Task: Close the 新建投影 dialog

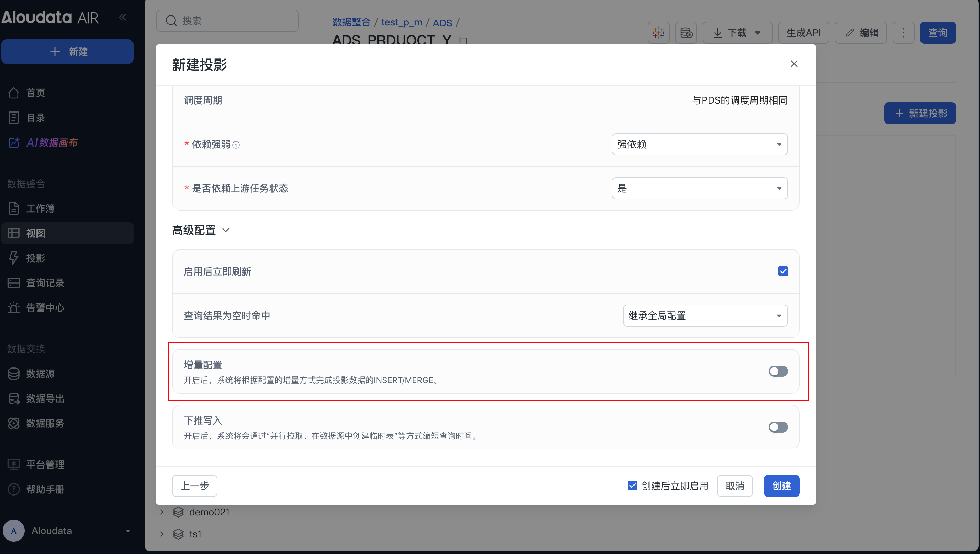Action: (793, 64)
